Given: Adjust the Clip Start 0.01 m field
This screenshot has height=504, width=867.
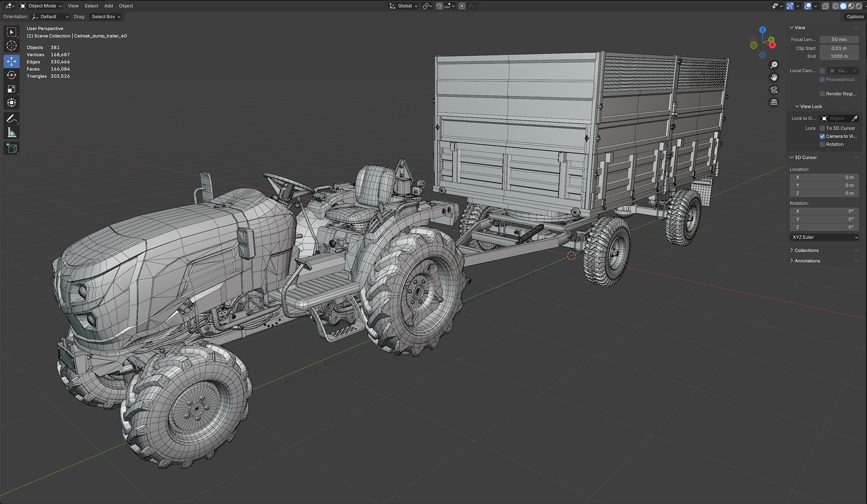Looking at the screenshot, I should [x=839, y=49].
